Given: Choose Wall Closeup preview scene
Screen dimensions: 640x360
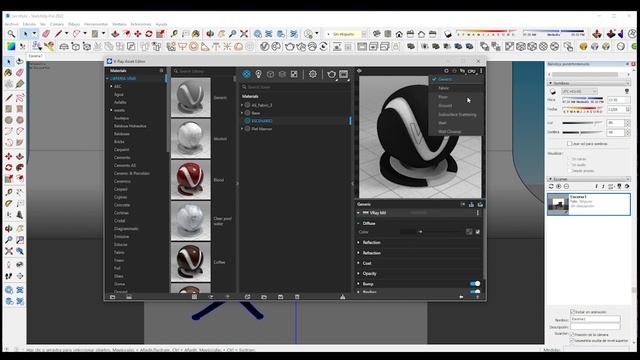Looking at the screenshot, I should click(x=450, y=132).
